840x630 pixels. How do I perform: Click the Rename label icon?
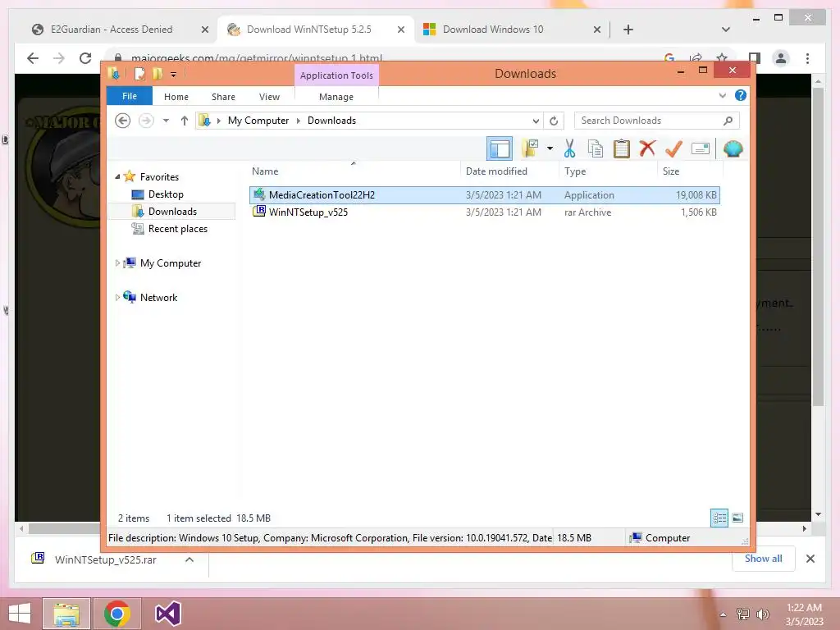point(701,148)
